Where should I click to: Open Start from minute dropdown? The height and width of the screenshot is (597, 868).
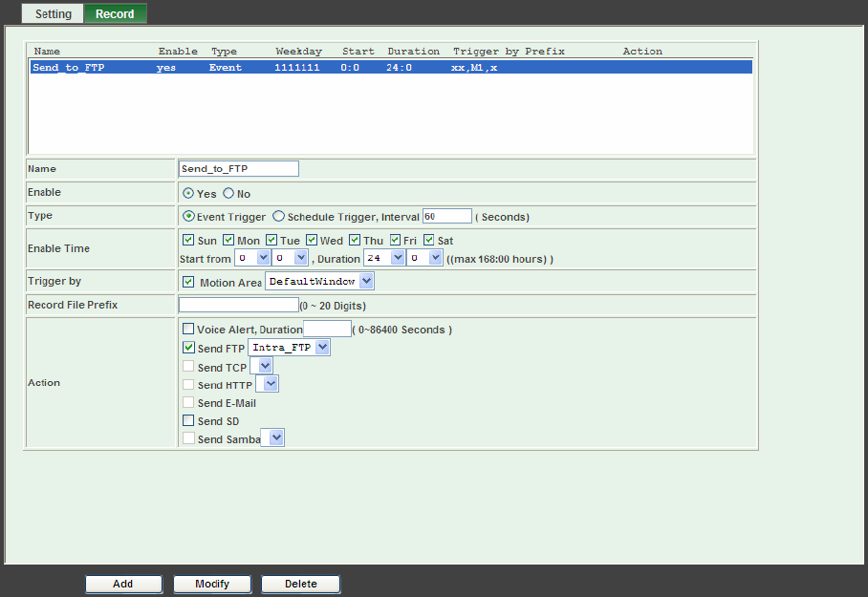pos(290,258)
